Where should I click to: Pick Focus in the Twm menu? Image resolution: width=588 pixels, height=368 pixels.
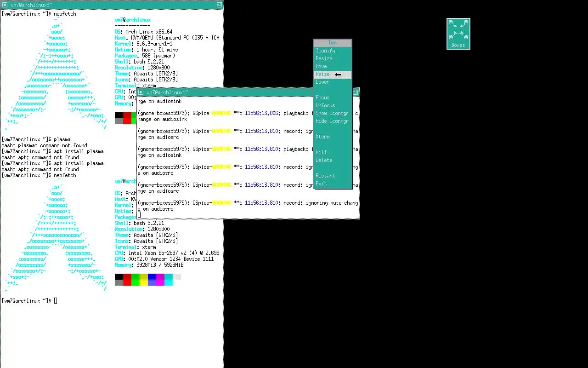pyautogui.click(x=333, y=98)
